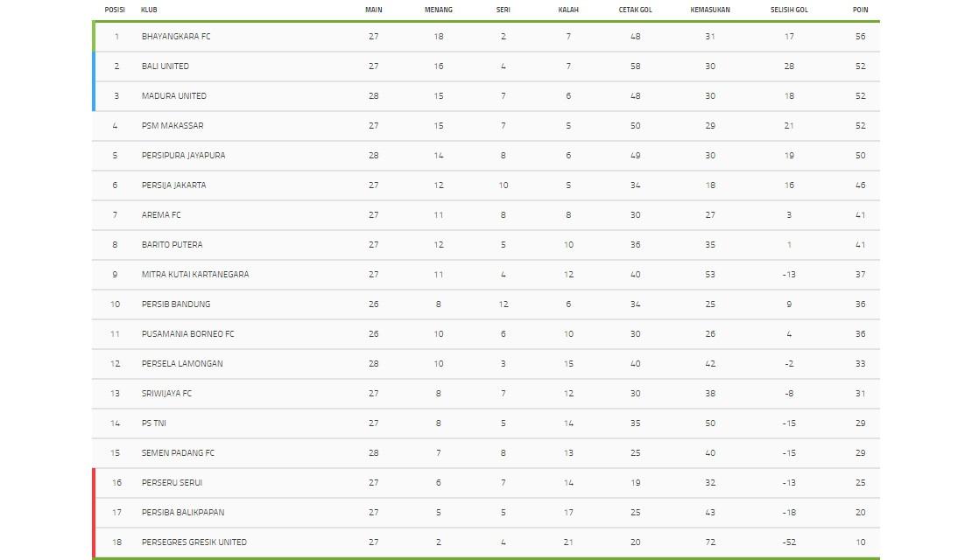This screenshot has height=560, width=979.
Task: Select Persipura Jayapura in the table
Action: 183,156
